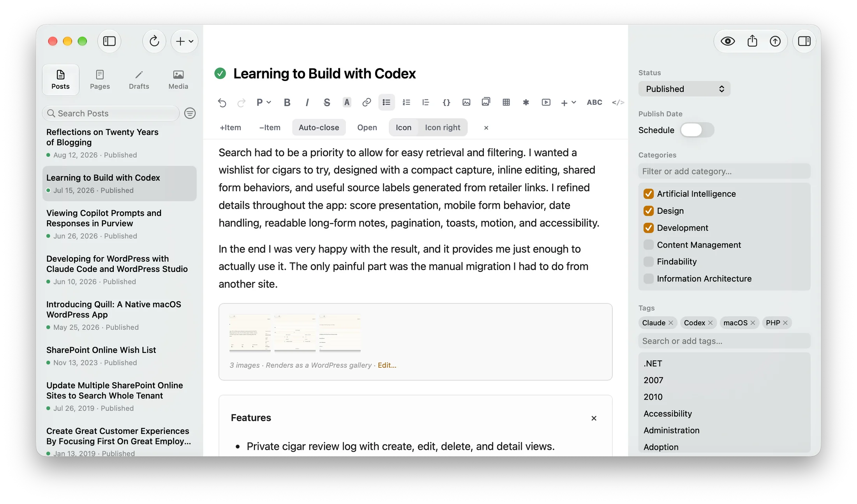Insert a hyperlink
Viewport: 857px width, 504px height.
click(x=367, y=102)
